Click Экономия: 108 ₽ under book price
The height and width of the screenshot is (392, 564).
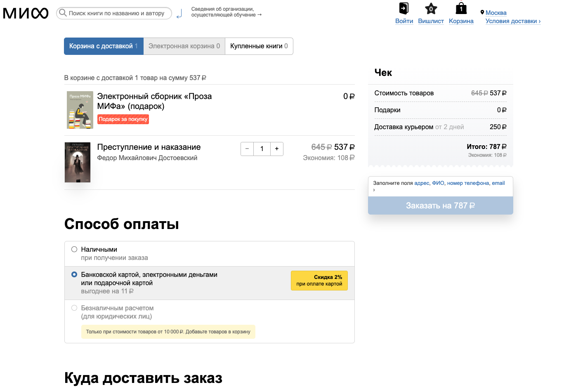pos(329,158)
